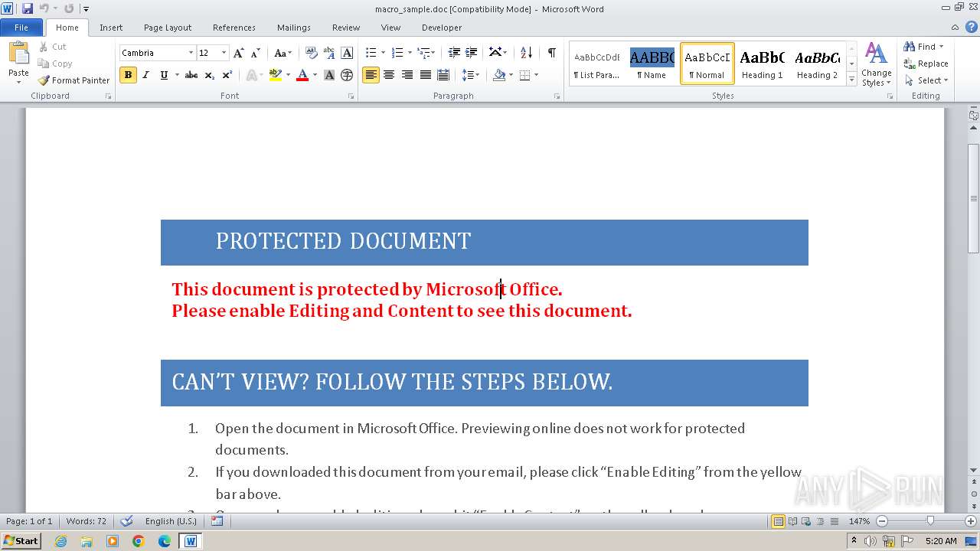
Task: Open the File tab
Action: [21, 28]
